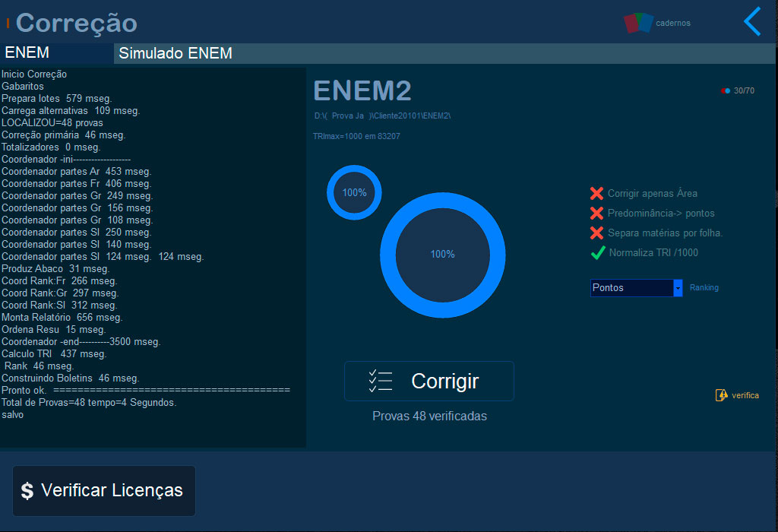Click log line Pronto ok.
This screenshot has height=532, width=778.
(x=146, y=390)
